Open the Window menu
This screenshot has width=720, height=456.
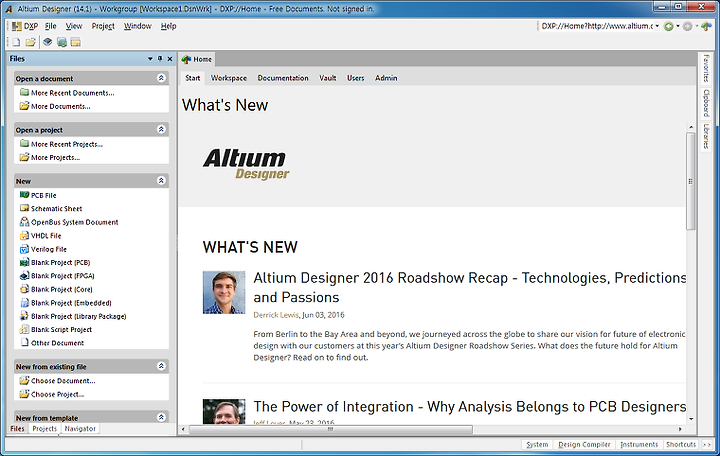[x=137, y=26]
